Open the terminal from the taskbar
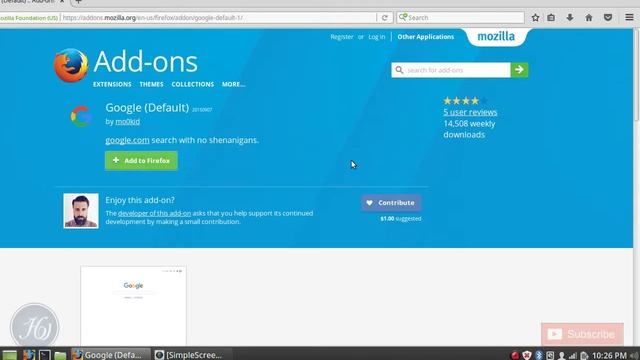This screenshot has width=640, height=360. 44,355
